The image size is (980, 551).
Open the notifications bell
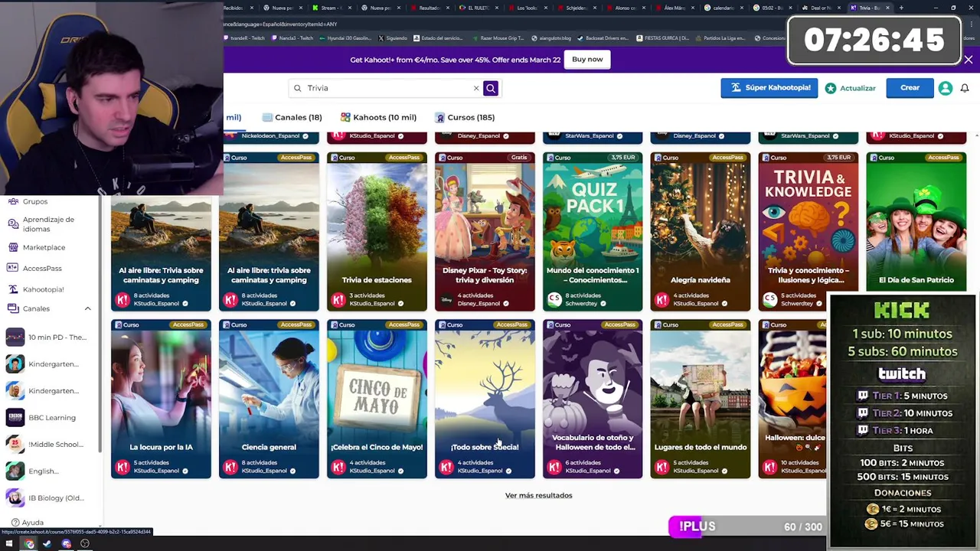(x=965, y=88)
